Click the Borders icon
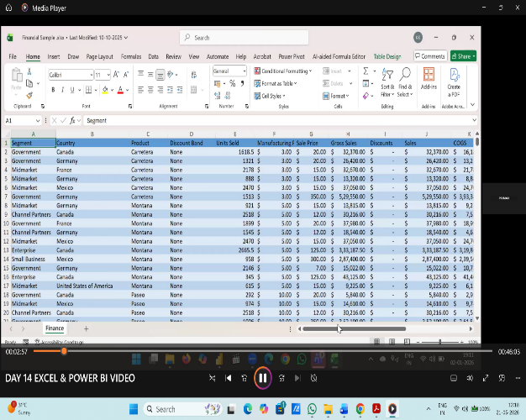The height and width of the screenshot is (420, 526). coord(88,90)
